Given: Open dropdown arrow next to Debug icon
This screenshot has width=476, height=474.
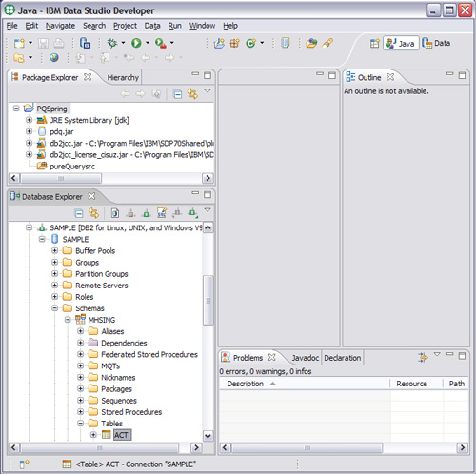Looking at the screenshot, I should point(123,43).
